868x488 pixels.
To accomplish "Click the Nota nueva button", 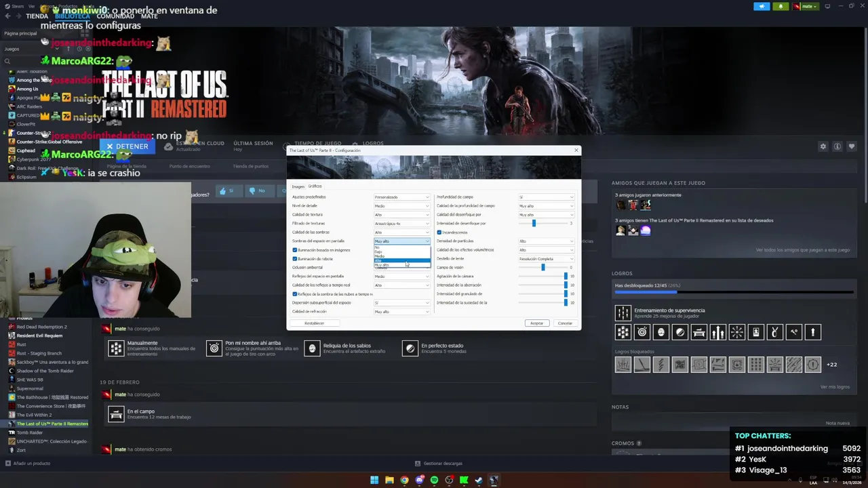I will (x=837, y=423).
